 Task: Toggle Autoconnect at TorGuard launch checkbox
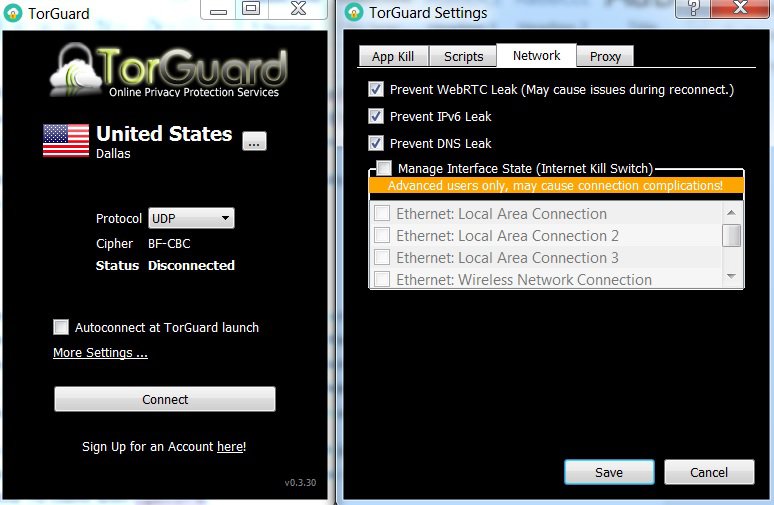[61, 327]
